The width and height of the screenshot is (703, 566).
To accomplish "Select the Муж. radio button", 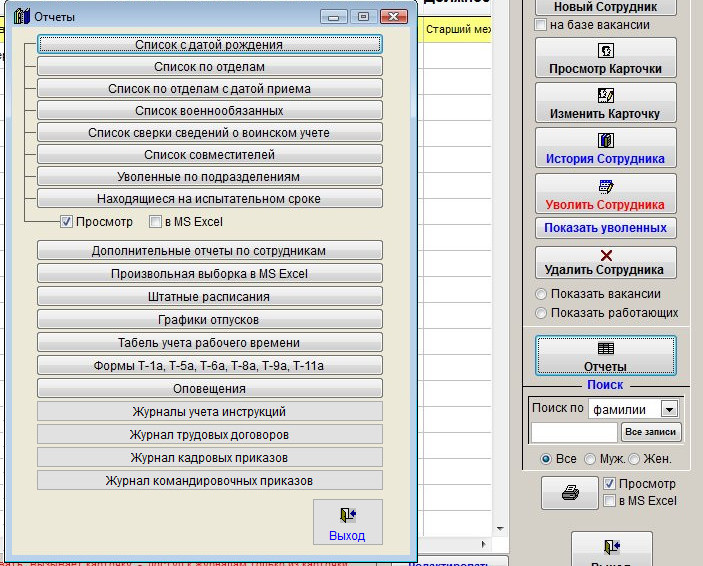I will tap(590, 459).
